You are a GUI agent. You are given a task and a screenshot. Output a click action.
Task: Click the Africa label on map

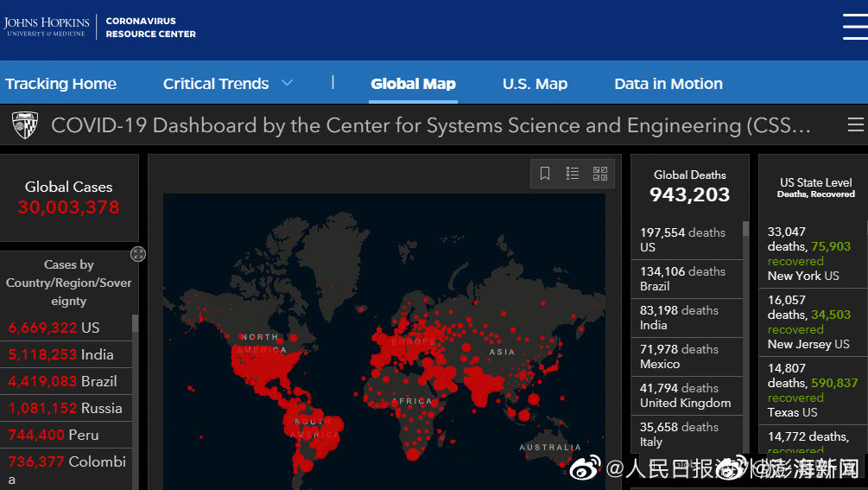[x=411, y=401]
